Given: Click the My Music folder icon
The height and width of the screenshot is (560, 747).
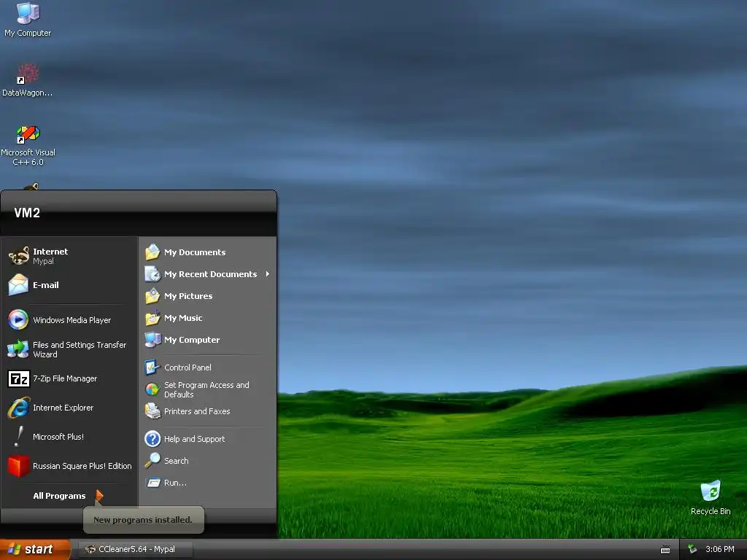Looking at the screenshot, I should point(152,318).
